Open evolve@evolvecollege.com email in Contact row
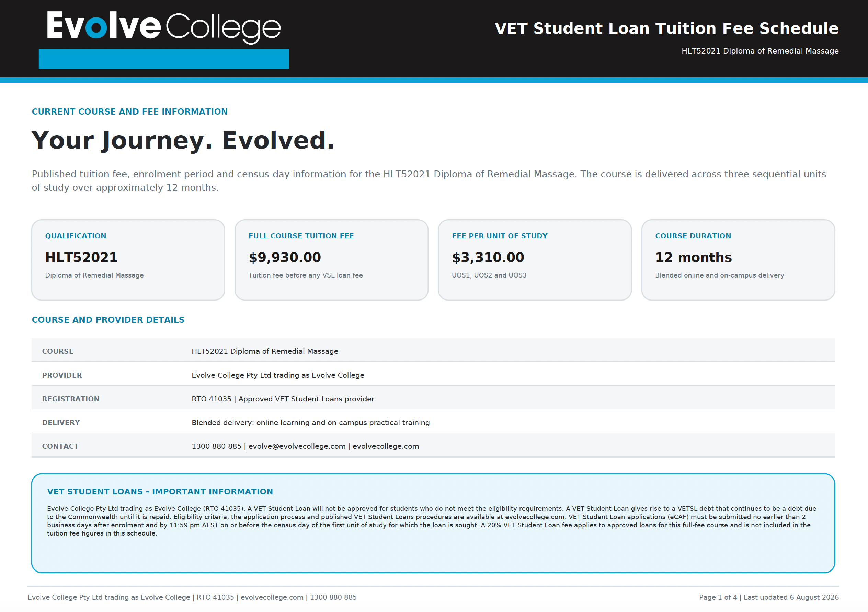This screenshot has height=612, width=868. (297, 447)
